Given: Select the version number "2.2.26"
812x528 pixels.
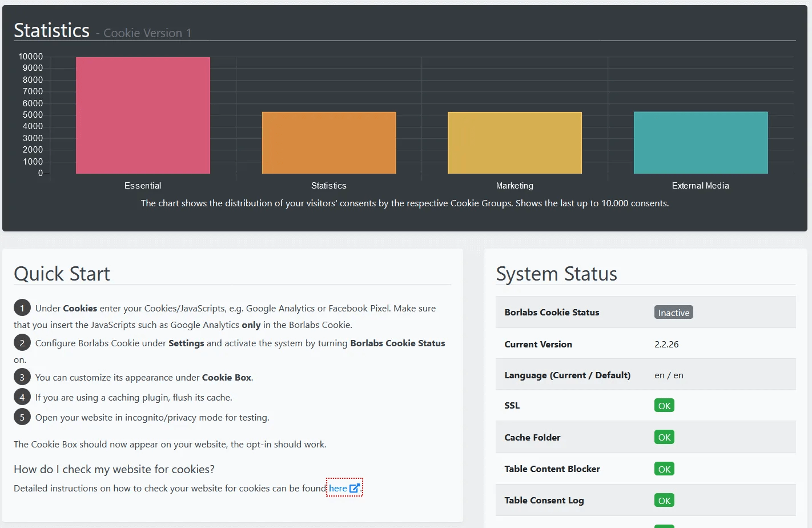Looking at the screenshot, I should pos(666,345).
